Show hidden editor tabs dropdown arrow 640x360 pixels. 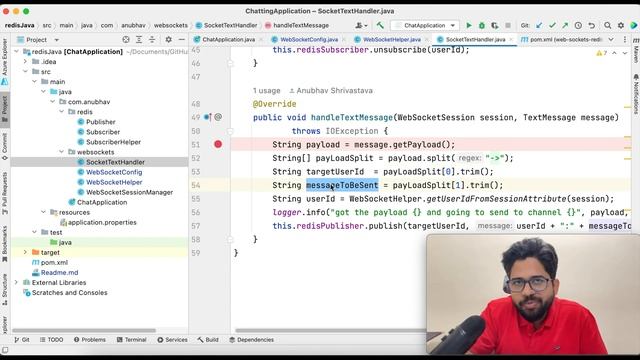pos(611,40)
